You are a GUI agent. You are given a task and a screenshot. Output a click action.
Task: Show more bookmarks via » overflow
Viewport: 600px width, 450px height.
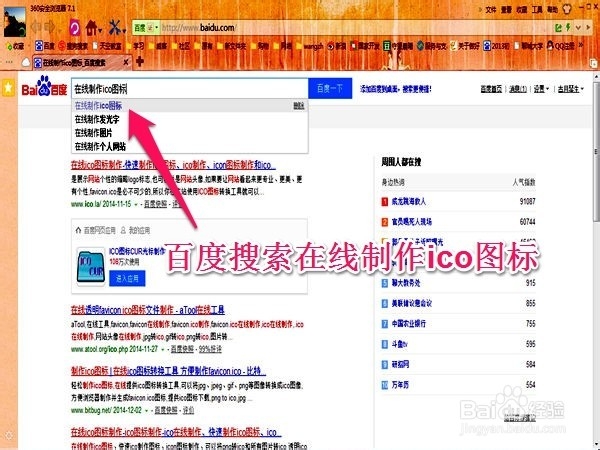tap(580, 46)
